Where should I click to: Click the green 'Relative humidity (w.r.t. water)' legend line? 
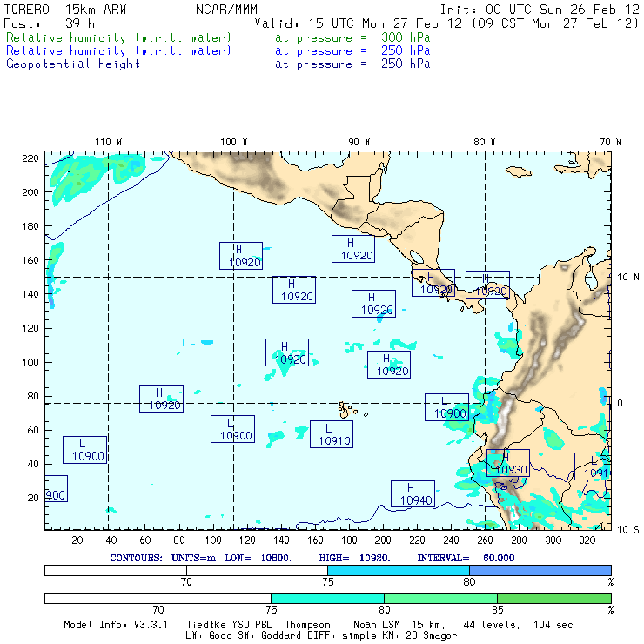(118, 37)
